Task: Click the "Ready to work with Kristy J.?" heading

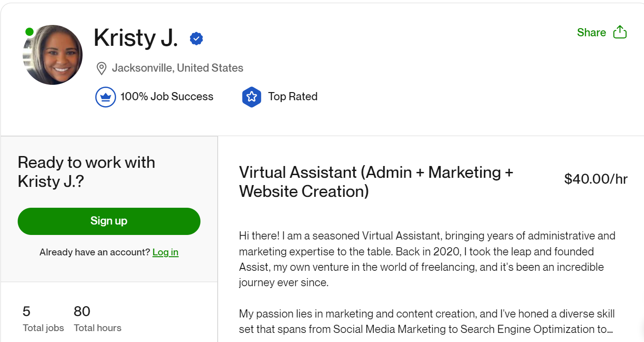Action: 86,171
